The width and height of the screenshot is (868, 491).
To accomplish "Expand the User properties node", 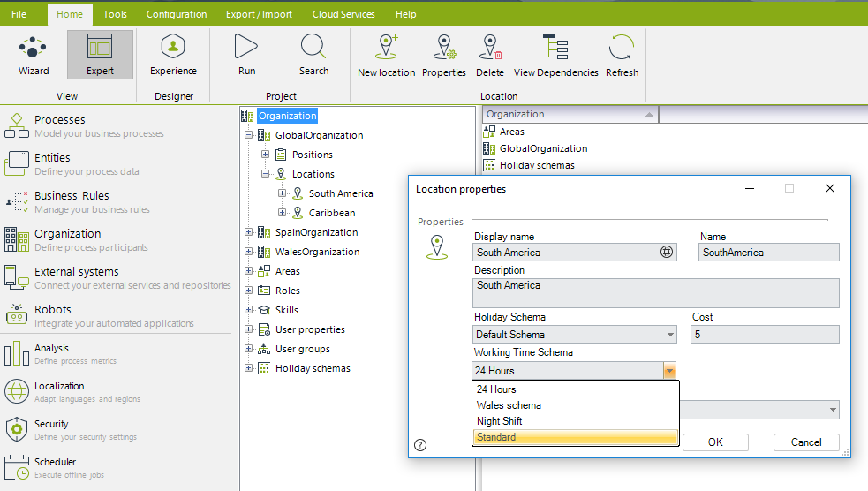I will click(248, 329).
